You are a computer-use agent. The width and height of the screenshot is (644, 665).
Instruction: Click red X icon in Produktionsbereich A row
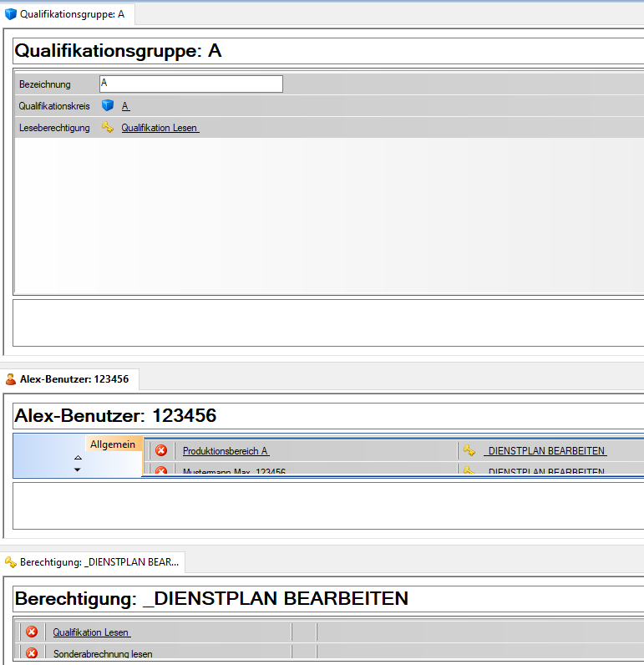pyautogui.click(x=161, y=450)
